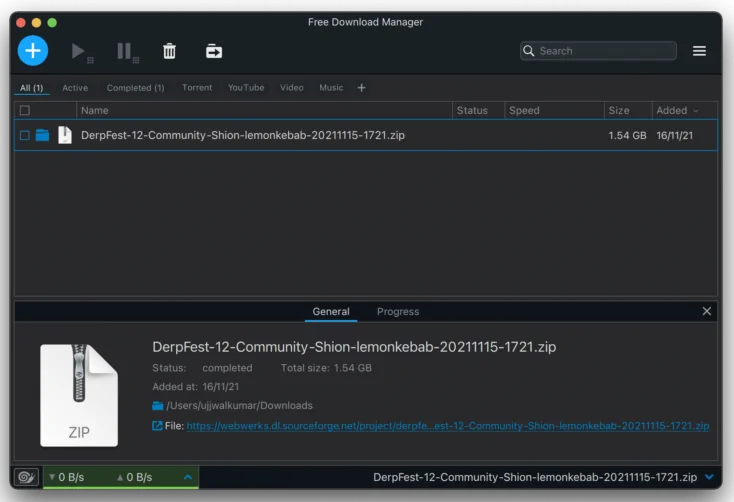Click the upload speed 0 B/s indicator
The width and height of the screenshot is (734, 502).
click(135, 477)
